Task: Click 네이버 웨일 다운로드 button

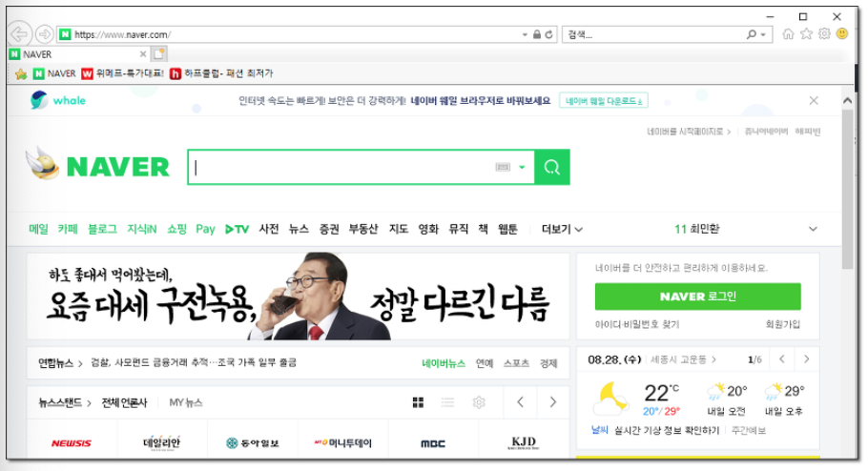Action: pyautogui.click(x=604, y=101)
